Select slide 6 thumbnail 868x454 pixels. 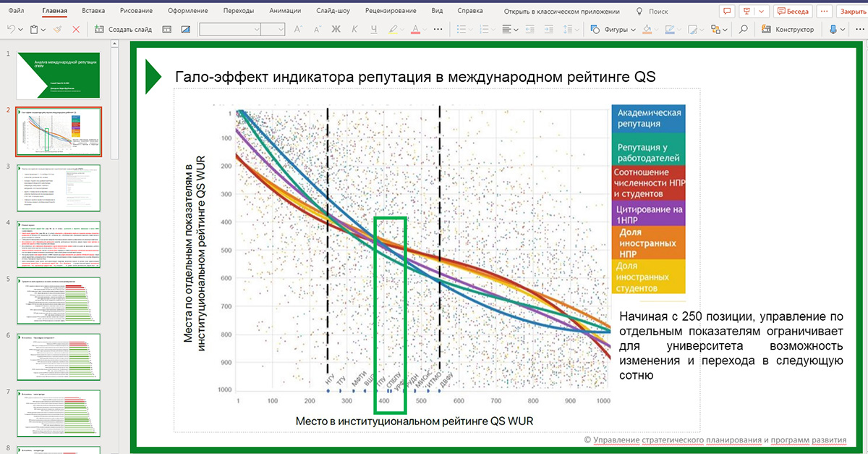tap(60, 356)
